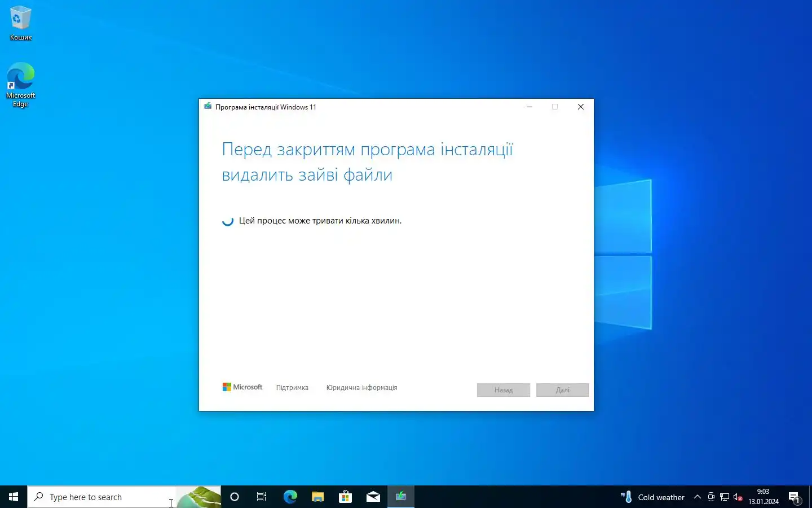This screenshot has height=508, width=812.
Task: Click the setup window title text
Action: pos(266,107)
